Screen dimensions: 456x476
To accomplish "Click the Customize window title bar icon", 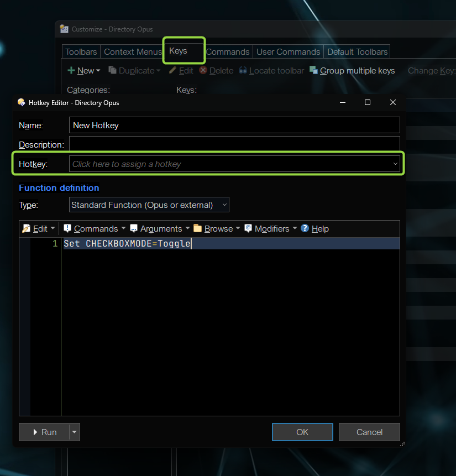I will click(x=64, y=29).
